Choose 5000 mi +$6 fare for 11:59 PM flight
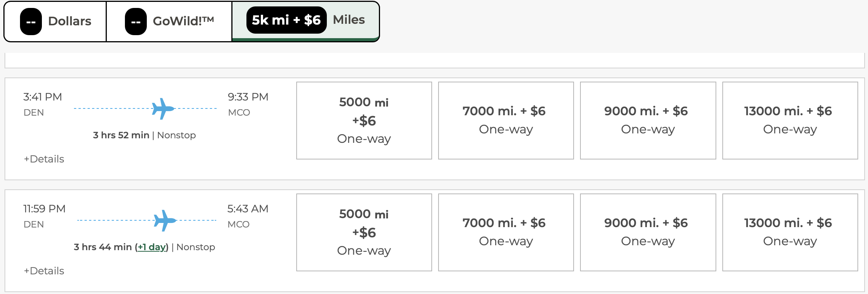This screenshot has width=868, height=294. (x=364, y=232)
